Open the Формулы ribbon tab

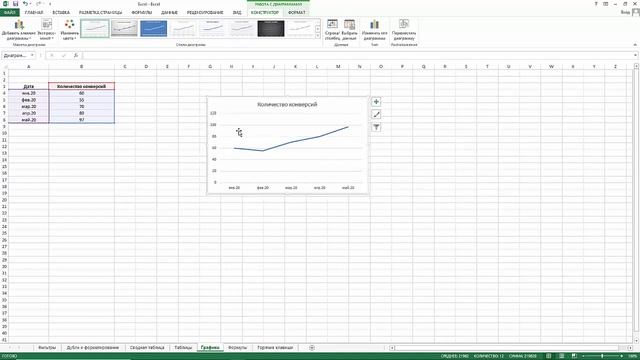coord(142,13)
